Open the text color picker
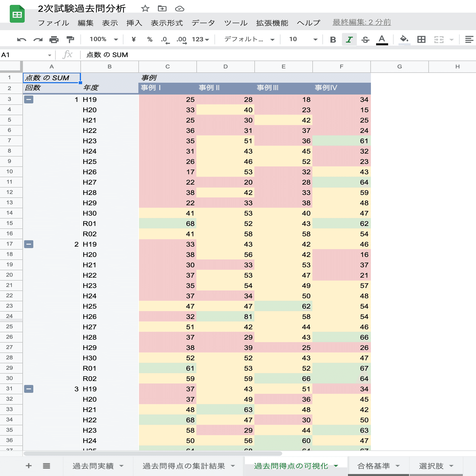 click(382, 39)
